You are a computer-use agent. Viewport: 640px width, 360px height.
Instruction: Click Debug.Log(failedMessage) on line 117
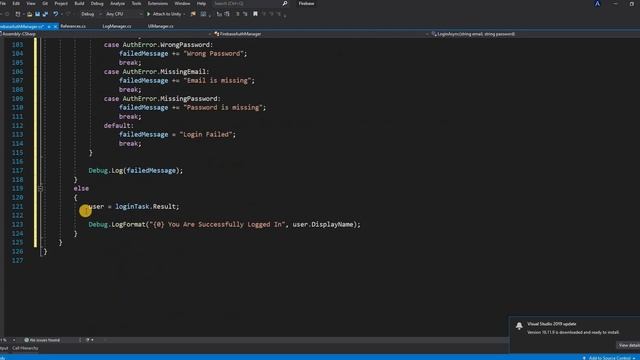pyautogui.click(x=136, y=171)
